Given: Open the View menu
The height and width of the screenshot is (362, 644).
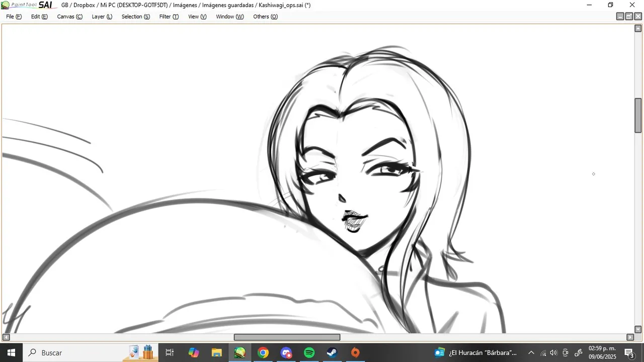Looking at the screenshot, I should coord(197,17).
